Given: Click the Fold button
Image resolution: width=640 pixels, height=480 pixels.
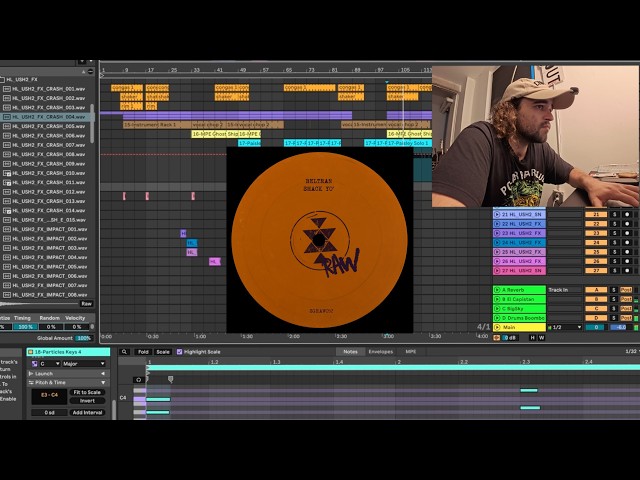Looking at the screenshot, I should (x=143, y=352).
